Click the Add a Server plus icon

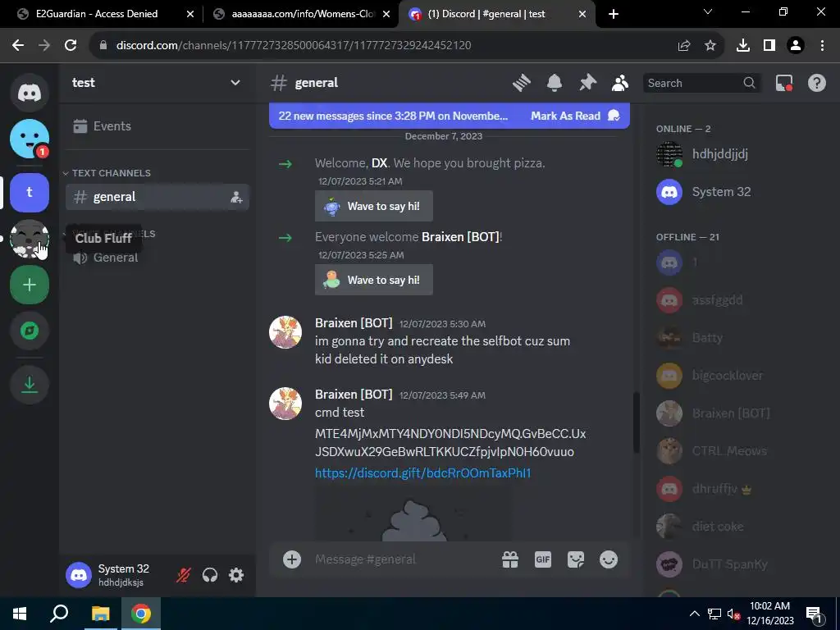coord(30,285)
